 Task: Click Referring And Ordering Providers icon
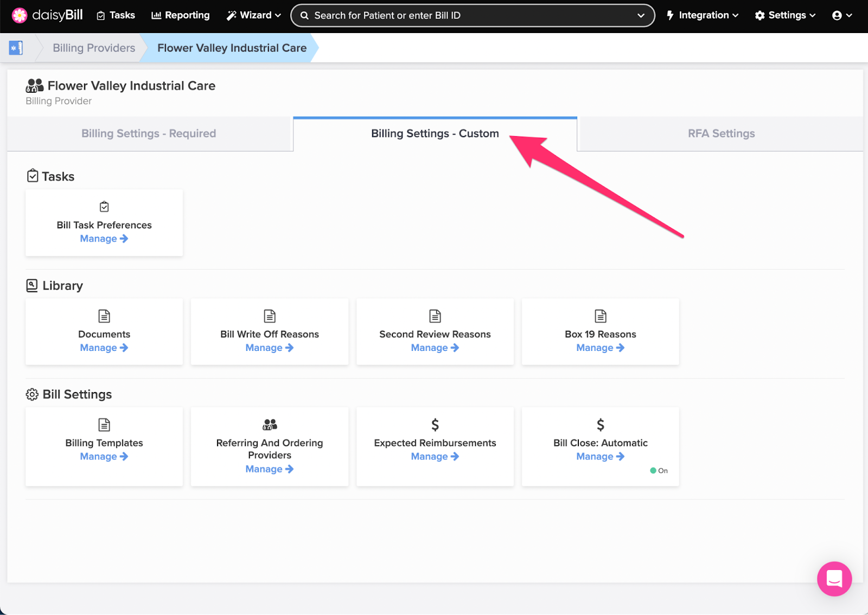point(270,425)
